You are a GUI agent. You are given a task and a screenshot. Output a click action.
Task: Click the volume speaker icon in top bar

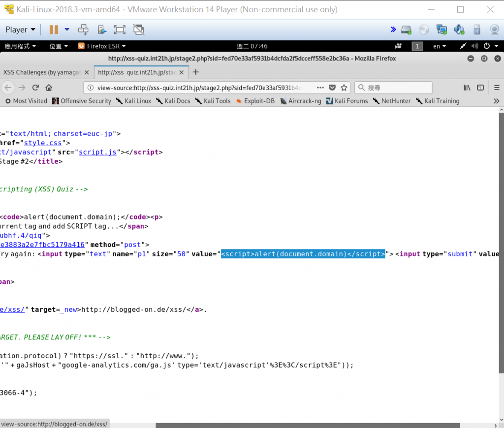[474, 46]
